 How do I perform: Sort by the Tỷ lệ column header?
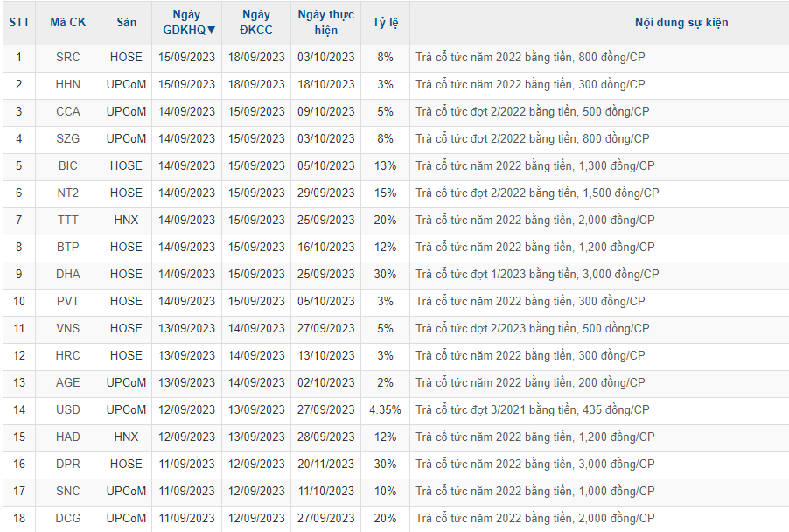(x=385, y=23)
